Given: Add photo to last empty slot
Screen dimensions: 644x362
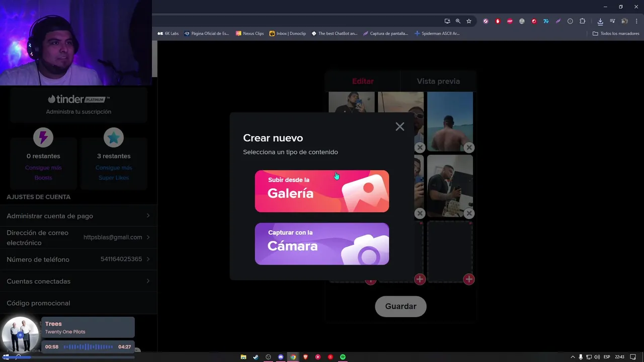Looking at the screenshot, I should point(469,279).
